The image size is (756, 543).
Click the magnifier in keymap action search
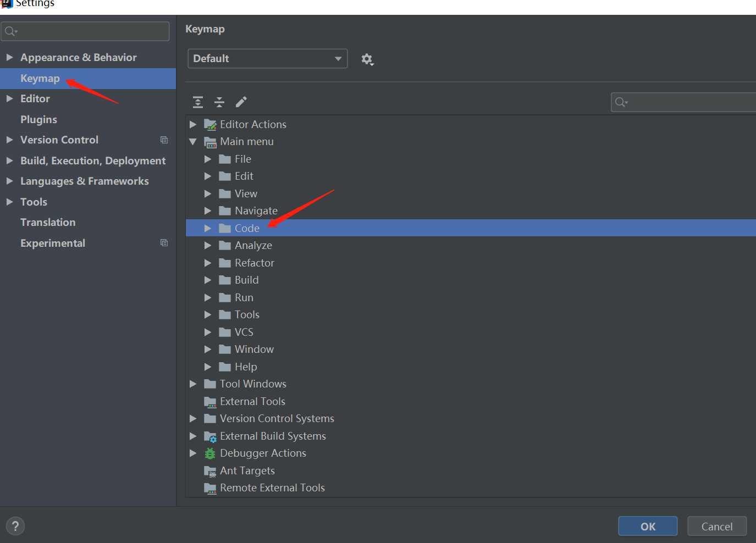(x=621, y=102)
